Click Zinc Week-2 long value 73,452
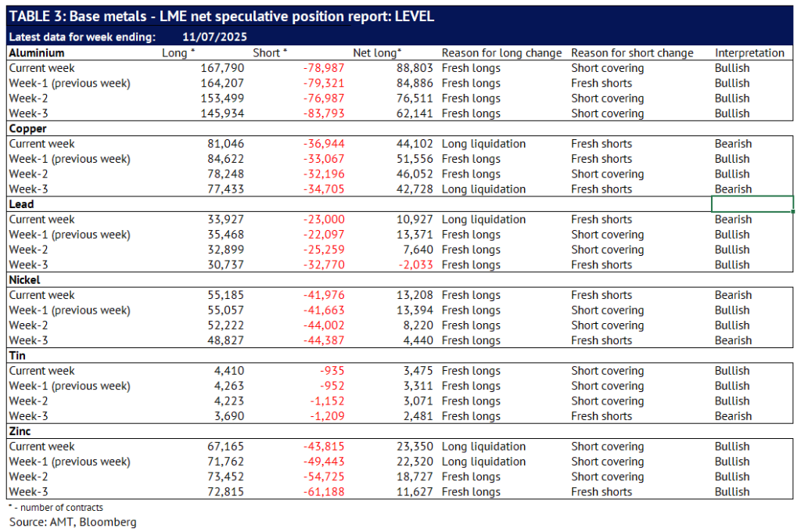The height and width of the screenshot is (532, 801). pos(226,476)
